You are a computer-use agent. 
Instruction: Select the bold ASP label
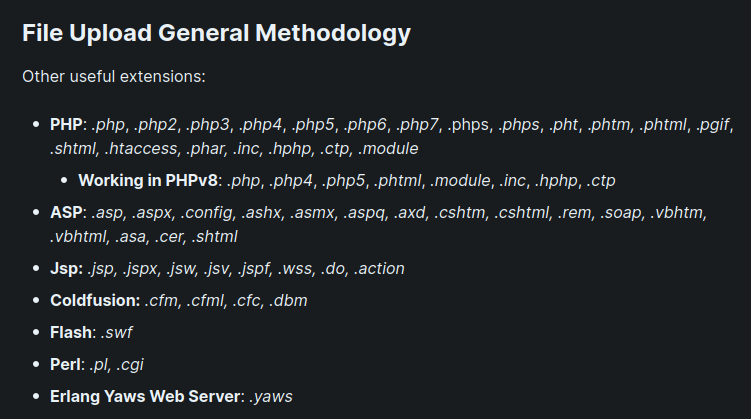[x=66, y=213]
